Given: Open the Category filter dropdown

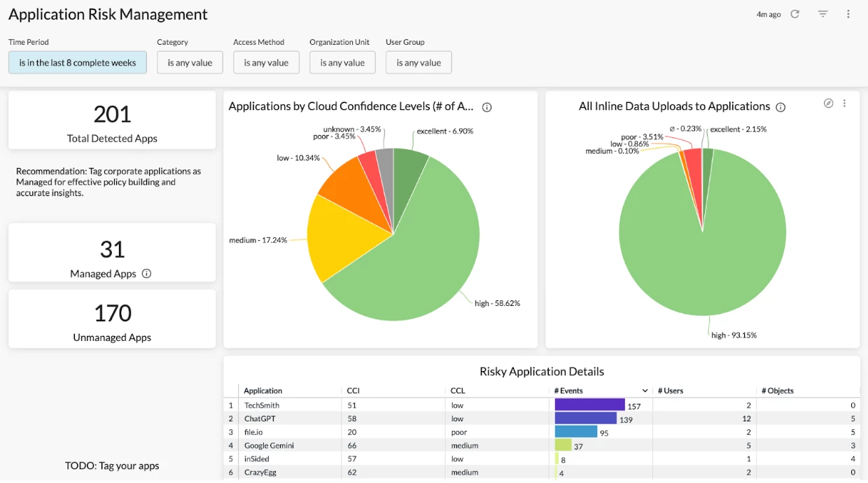Looking at the screenshot, I should coord(190,62).
